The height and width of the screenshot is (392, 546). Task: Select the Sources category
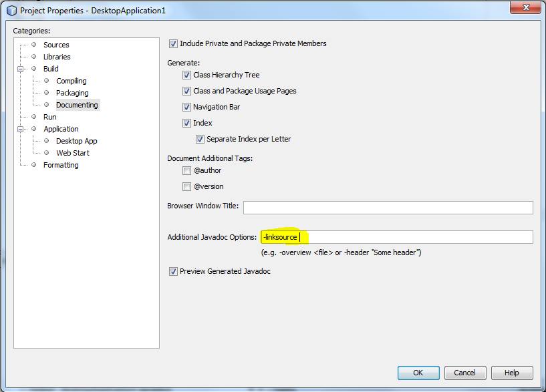pos(56,45)
